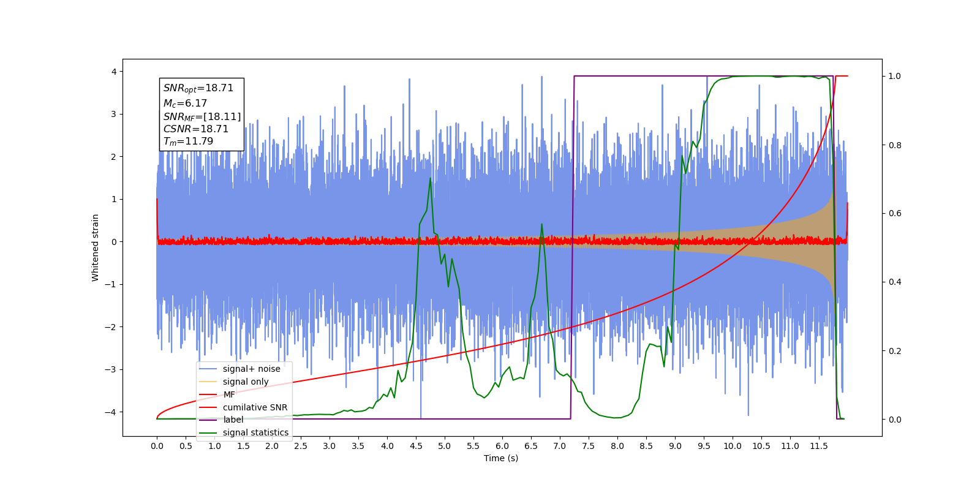
Task: Click the blue line swatch for 'signal+ noise'
Action: point(208,369)
